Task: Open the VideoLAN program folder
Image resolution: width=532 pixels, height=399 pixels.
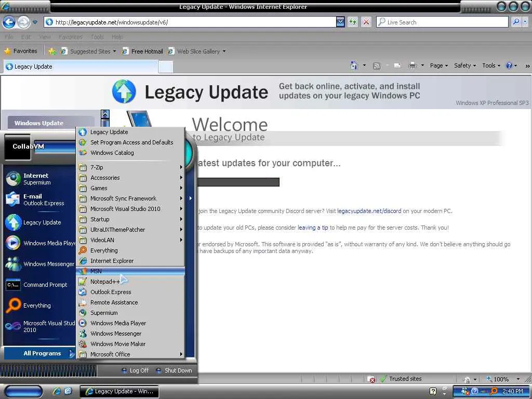Action: (130, 240)
